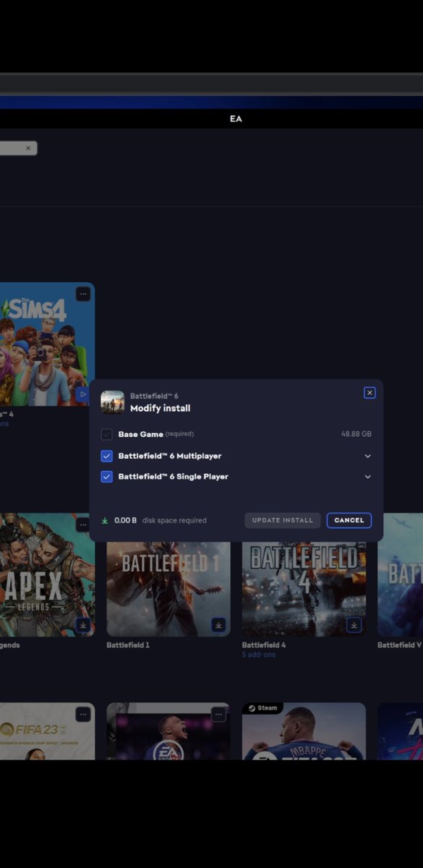Open the Battlefield 4 cover thumbnail
The width and height of the screenshot is (423, 868).
(x=304, y=590)
